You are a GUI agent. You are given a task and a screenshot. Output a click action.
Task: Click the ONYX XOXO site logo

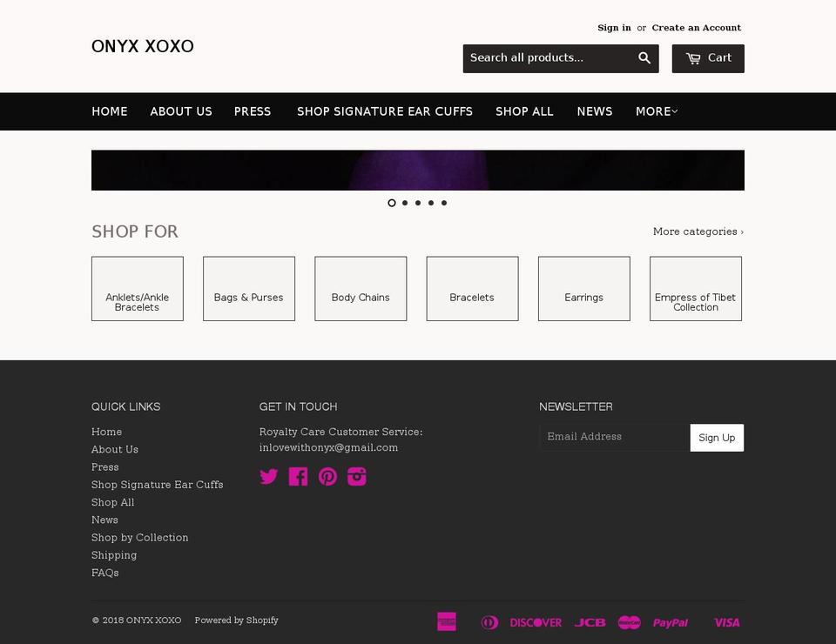[x=142, y=46]
